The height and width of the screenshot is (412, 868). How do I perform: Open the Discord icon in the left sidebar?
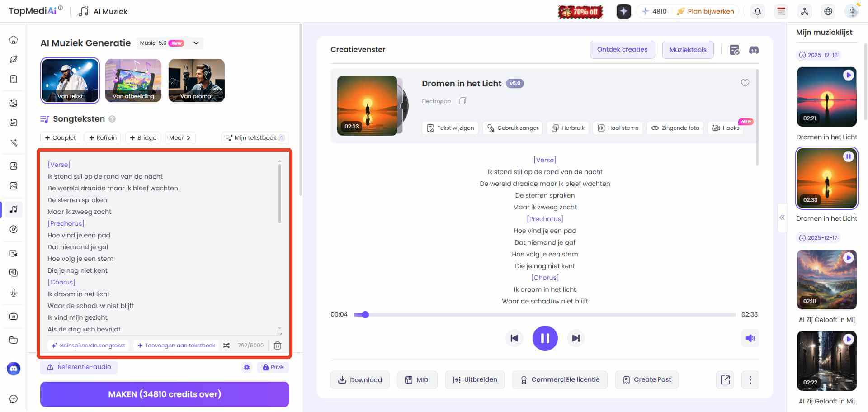tap(13, 369)
